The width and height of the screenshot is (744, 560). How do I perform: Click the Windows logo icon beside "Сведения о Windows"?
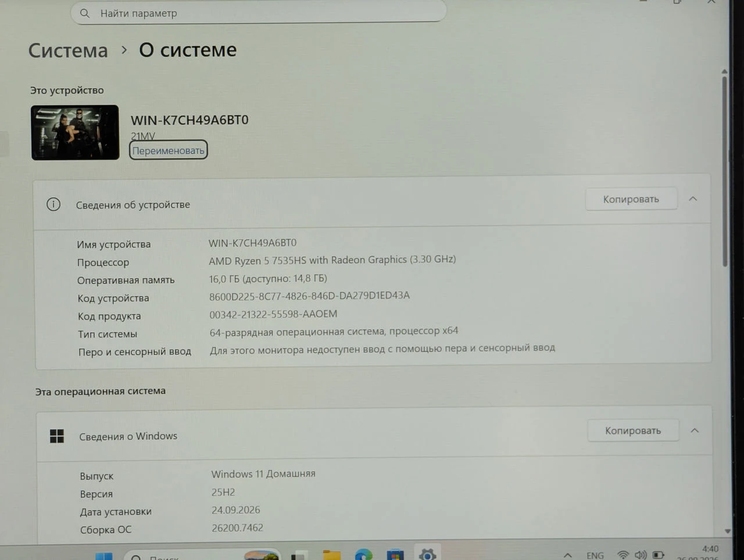point(57,436)
